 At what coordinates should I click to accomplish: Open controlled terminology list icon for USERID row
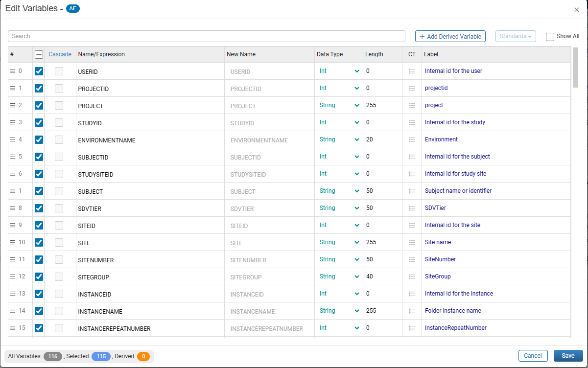coord(412,71)
